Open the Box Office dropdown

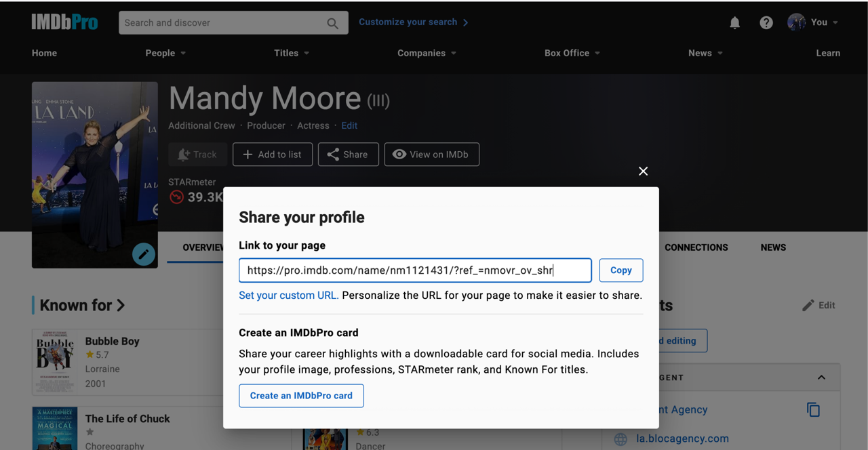click(x=572, y=53)
